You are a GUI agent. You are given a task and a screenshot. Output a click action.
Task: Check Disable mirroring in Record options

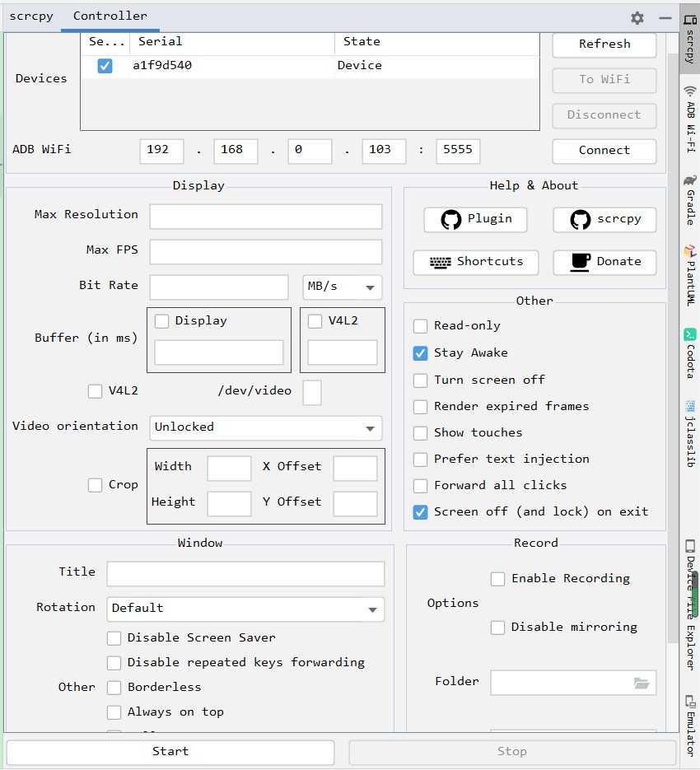coord(497,628)
